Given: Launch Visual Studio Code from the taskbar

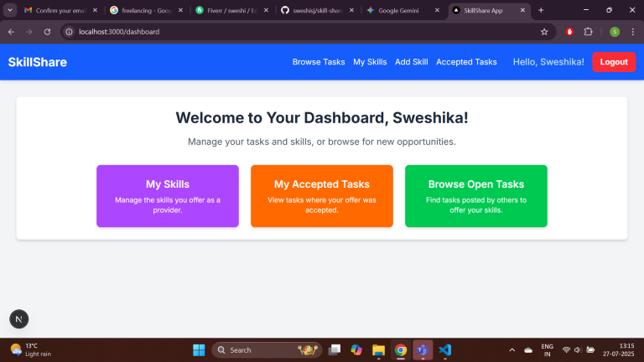Looking at the screenshot, I should pos(445,349).
